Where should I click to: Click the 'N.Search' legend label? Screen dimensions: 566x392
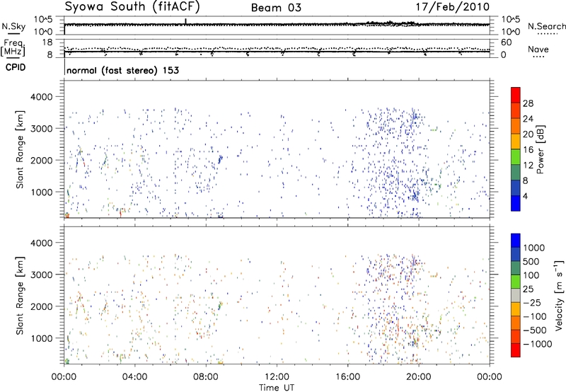[546, 26]
